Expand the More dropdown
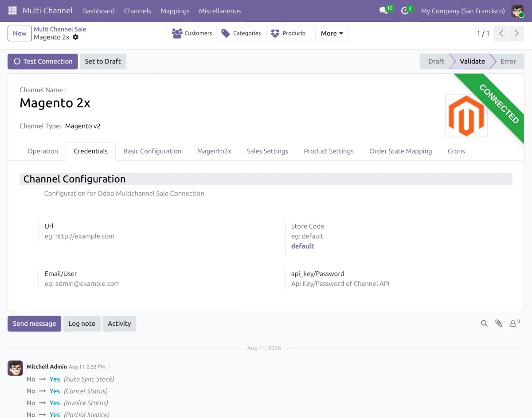532x418 pixels. 332,33
